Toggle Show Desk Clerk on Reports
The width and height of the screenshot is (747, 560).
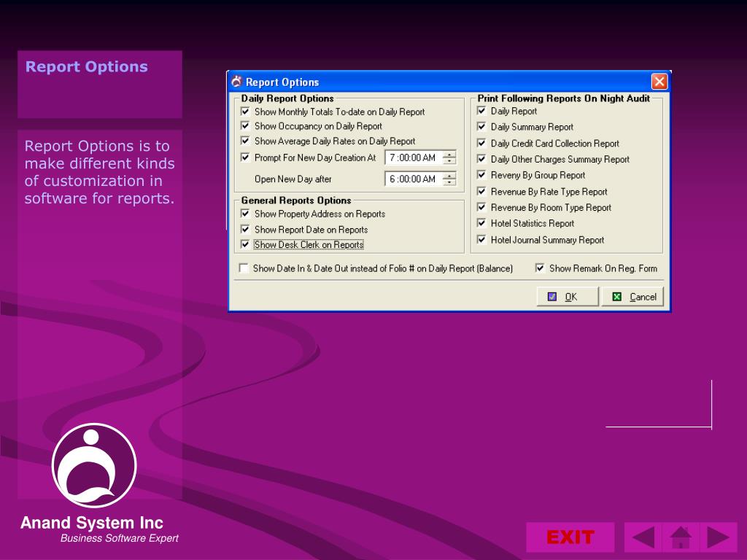(245, 244)
